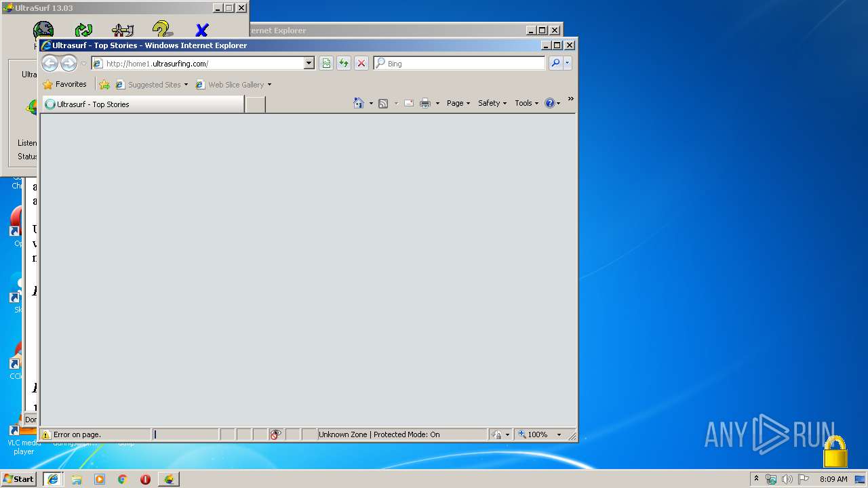Click Internet Explorer taskbar button
The image size is (868, 488).
[53, 479]
